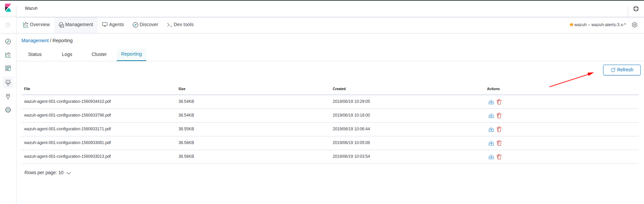Click the Refresh button
644x204 pixels.
622,70
